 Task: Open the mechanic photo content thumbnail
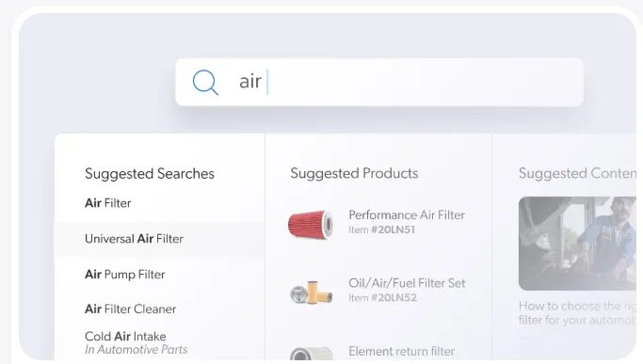577,244
